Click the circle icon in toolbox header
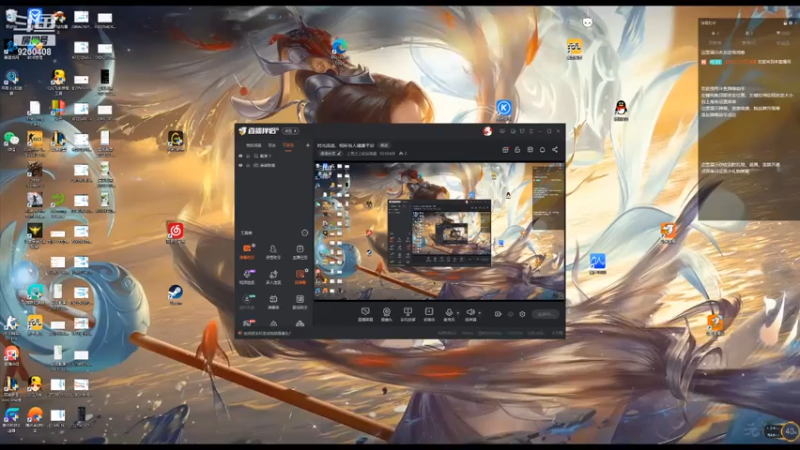Viewport: 800px width, 450px height. (305, 233)
